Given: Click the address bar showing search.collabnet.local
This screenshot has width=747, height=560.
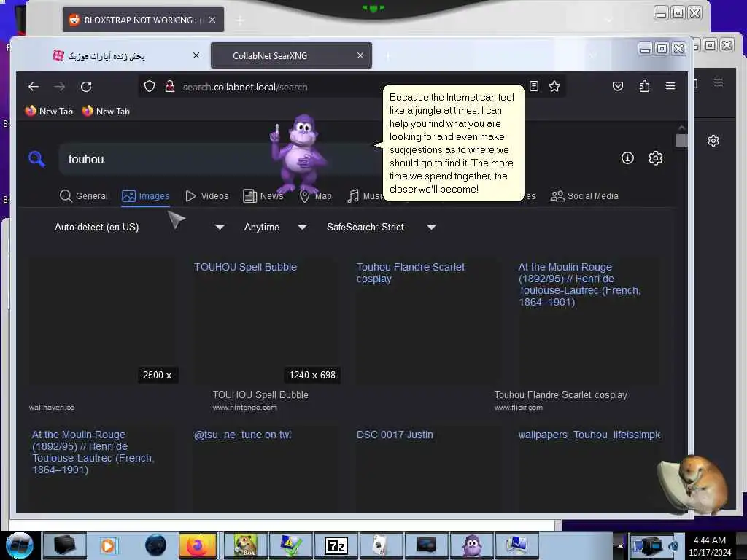Looking at the screenshot, I should click(352, 87).
